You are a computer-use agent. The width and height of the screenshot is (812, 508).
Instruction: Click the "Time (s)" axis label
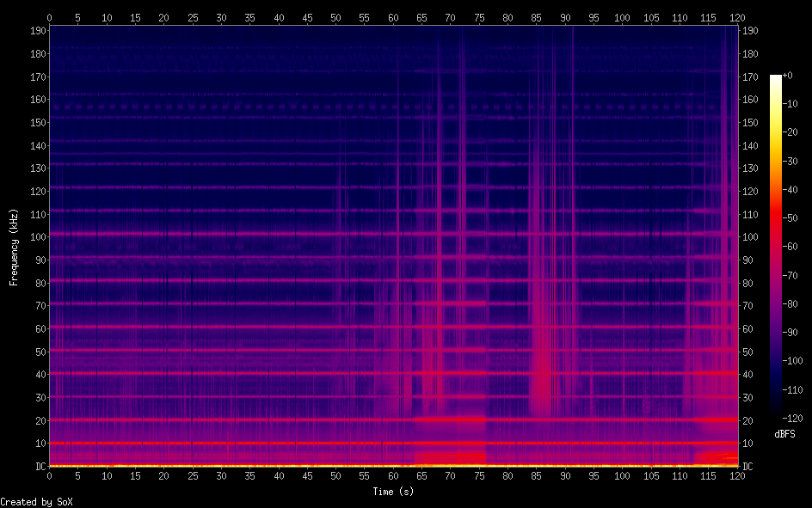click(393, 492)
